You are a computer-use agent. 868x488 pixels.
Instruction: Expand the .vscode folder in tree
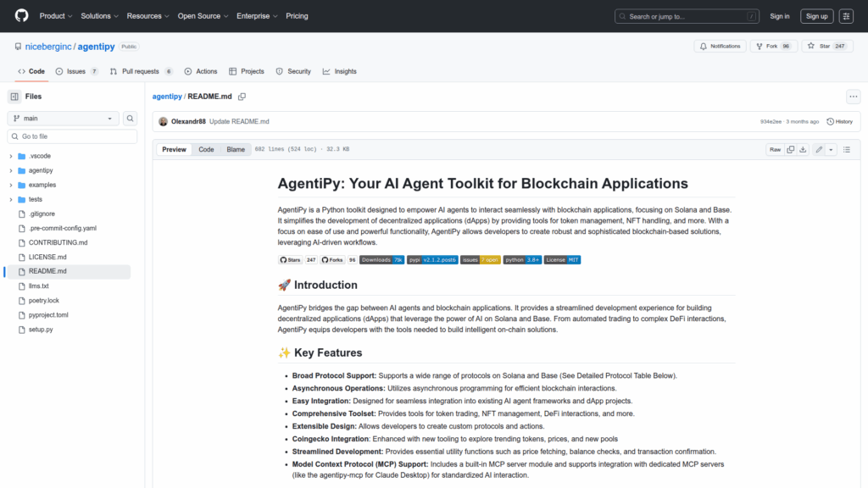[x=11, y=157]
